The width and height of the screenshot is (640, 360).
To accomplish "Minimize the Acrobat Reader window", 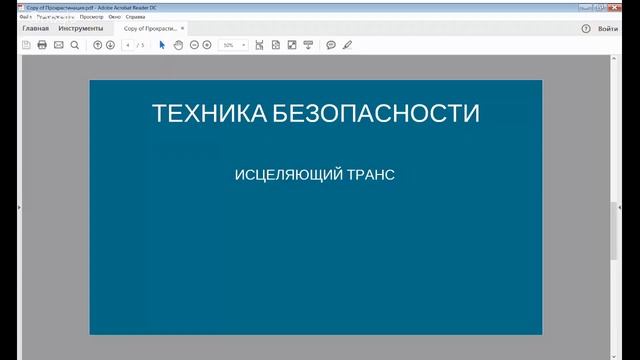I will click(x=585, y=7).
